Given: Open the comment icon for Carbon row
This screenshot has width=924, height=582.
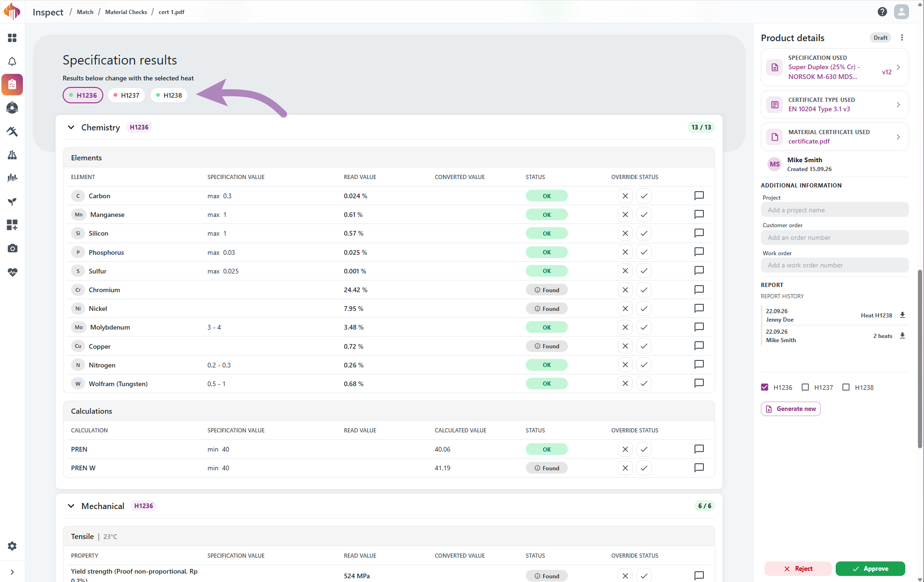Looking at the screenshot, I should 699,196.
